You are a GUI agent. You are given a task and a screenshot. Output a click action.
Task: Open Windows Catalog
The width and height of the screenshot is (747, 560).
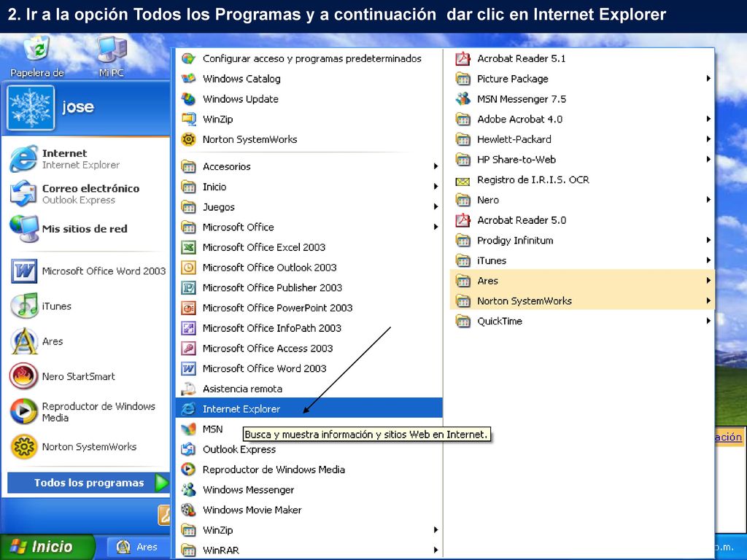(309, 79)
